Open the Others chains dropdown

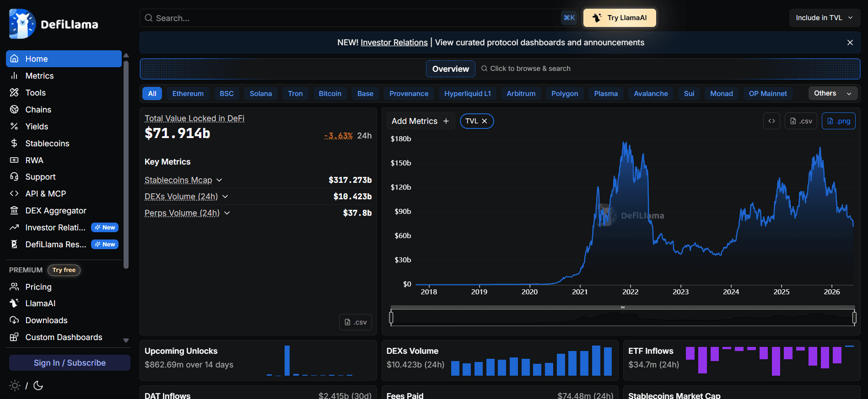tap(833, 93)
